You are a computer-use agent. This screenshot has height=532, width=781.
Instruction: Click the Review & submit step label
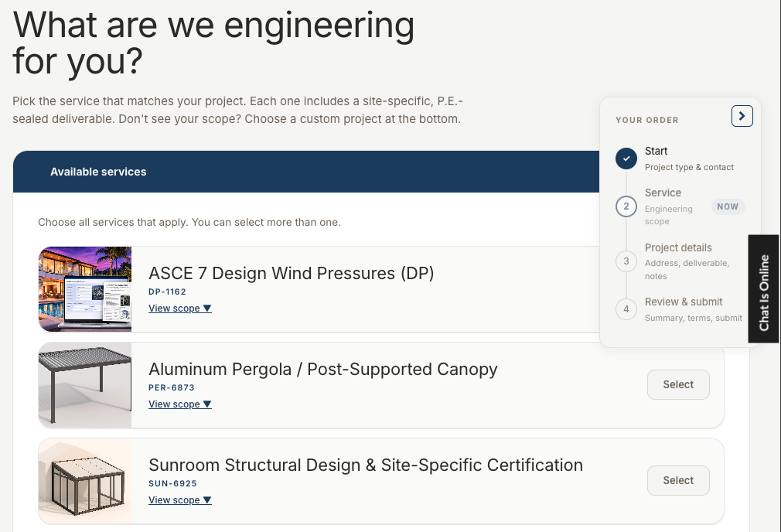click(684, 302)
